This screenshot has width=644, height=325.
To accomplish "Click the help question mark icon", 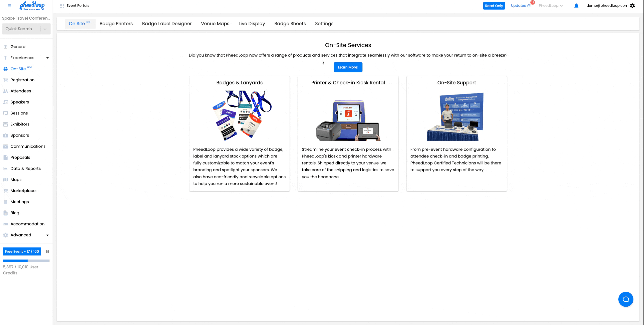I will coord(47,251).
